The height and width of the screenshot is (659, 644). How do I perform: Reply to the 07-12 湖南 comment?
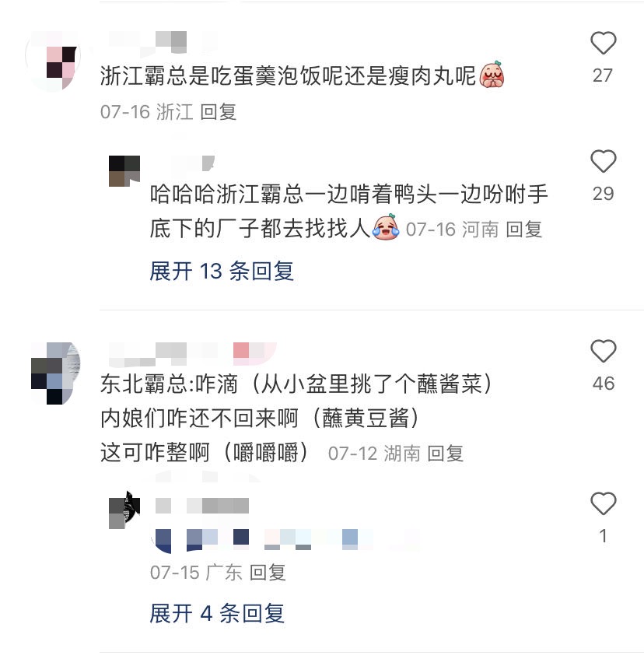click(x=446, y=454)
